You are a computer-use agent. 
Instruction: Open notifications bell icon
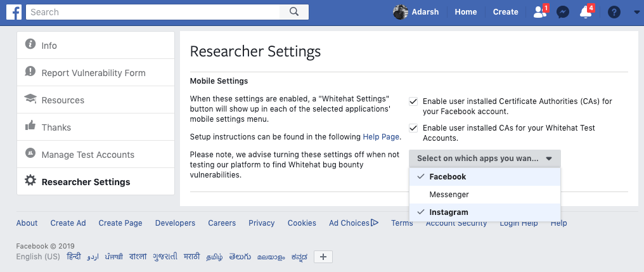click(x=586, y=12)
